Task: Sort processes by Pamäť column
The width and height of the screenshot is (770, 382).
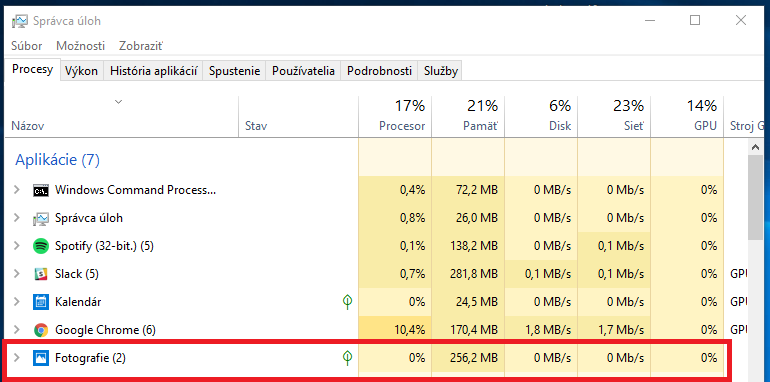Action: coord(468,116)
